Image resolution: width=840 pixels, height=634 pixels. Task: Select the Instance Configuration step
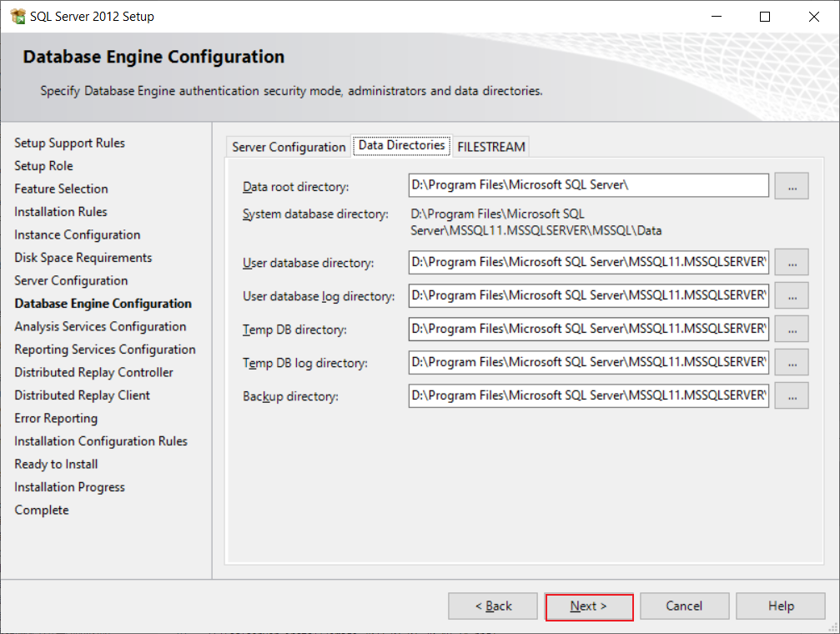pos(77,234)
